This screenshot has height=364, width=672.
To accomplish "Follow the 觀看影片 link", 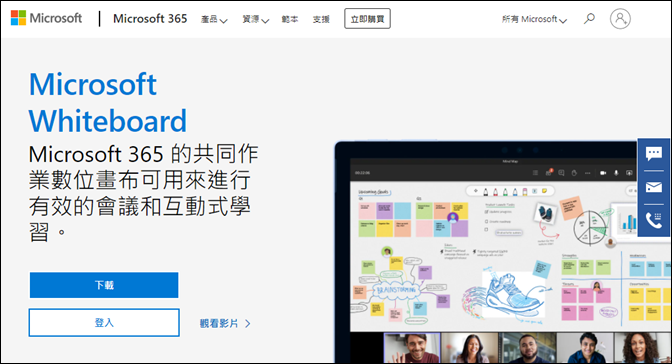I will point(225,323).
